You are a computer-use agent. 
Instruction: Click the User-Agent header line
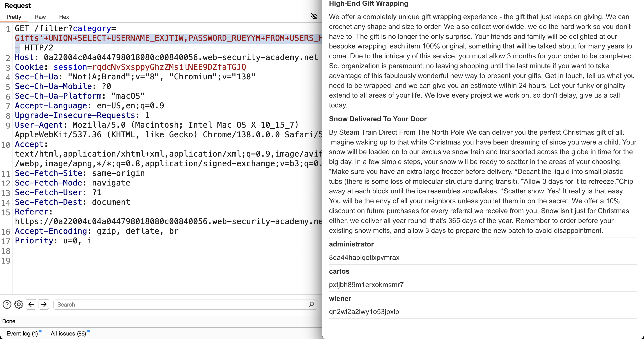157,125
